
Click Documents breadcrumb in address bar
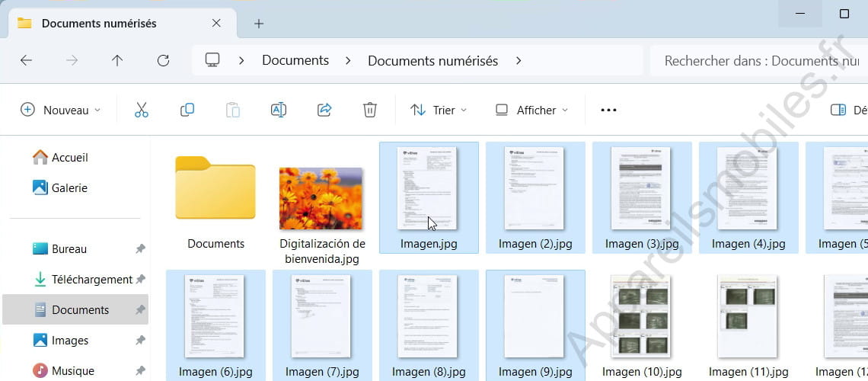point(295,60)
